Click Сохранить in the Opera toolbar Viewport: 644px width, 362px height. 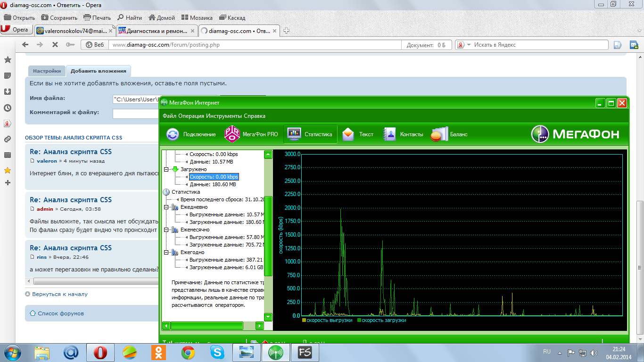click(59, 18)
